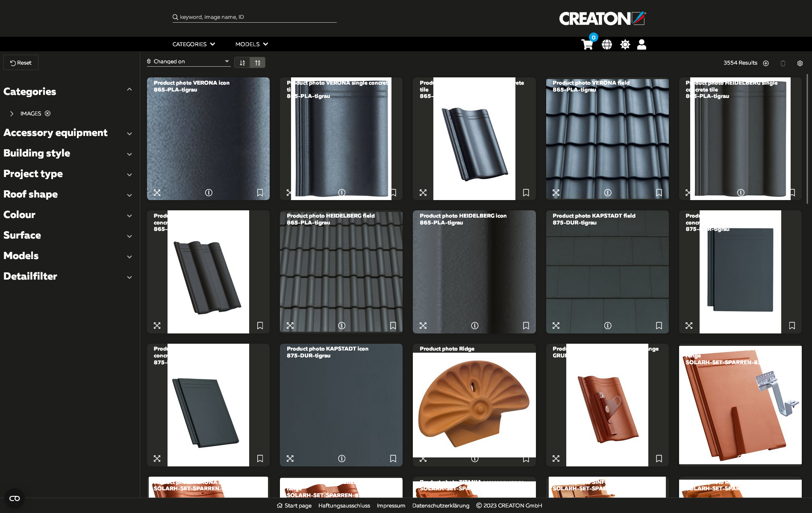812x513 pixels.
Task: Open view settings gear icon
Action: tap(800, 63)
